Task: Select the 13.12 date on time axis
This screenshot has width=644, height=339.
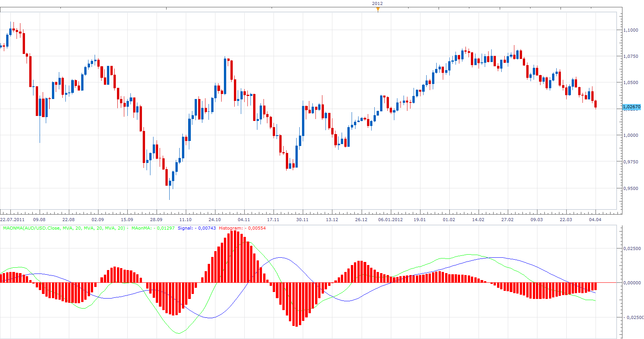Action: [x=332, y=220]
